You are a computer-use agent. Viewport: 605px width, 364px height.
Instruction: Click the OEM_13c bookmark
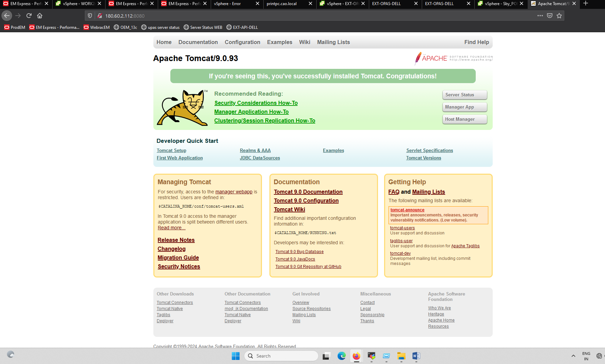tap(125, 27)
